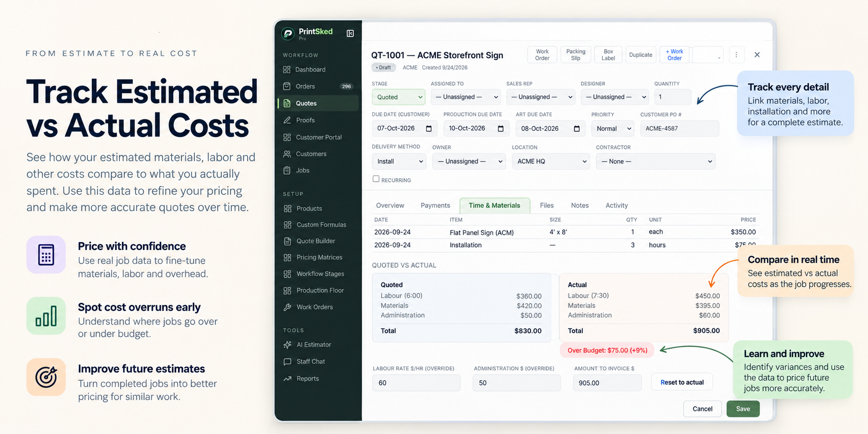Open the Dashboard icon in sidebar

[x=287, y=69]
